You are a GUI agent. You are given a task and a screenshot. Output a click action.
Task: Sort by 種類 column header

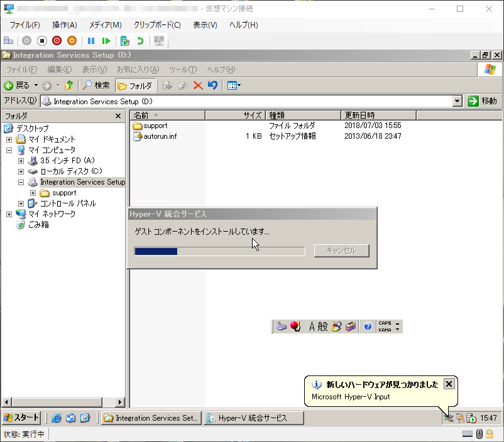pyautogui.click(x=303, y=115)
